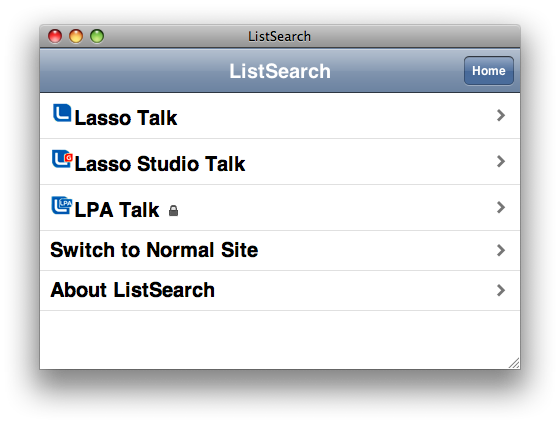Close the window with red button
The width and height of the screenshot is (560, 424).
[x=55, y=36]
